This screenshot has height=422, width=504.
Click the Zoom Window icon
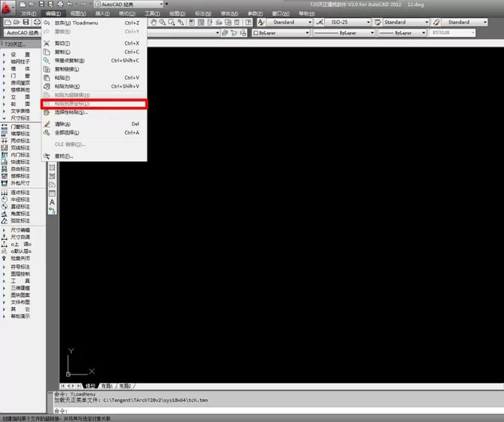(x=172, y=22)
